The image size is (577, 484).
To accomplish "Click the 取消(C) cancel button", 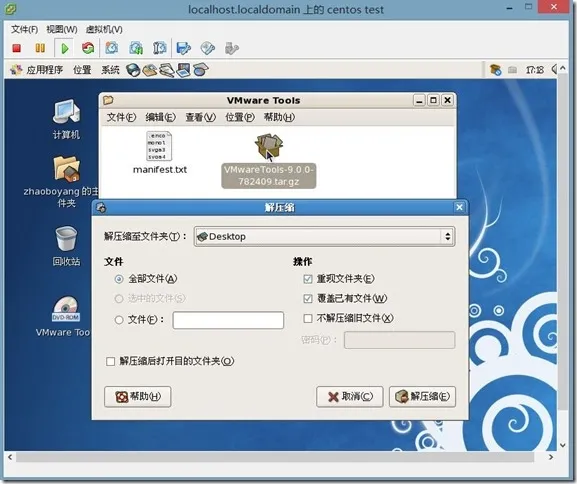I will click(x=350, y=396).
